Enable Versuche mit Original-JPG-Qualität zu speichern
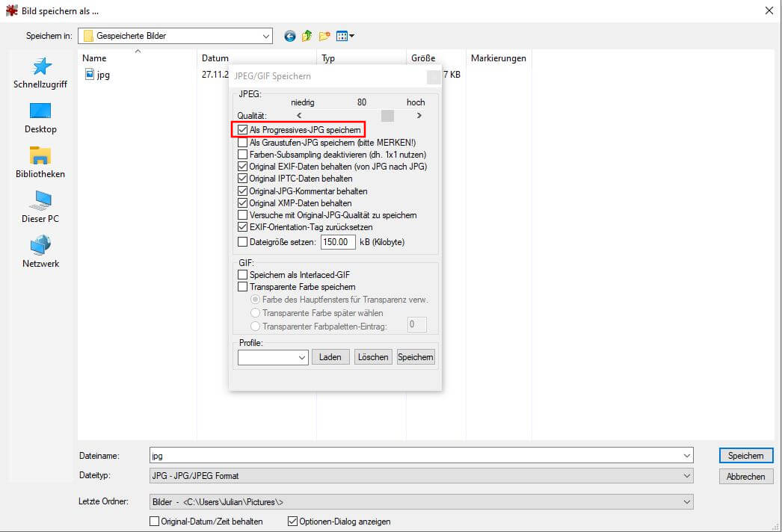782x532 pixels. click(242, 215)
